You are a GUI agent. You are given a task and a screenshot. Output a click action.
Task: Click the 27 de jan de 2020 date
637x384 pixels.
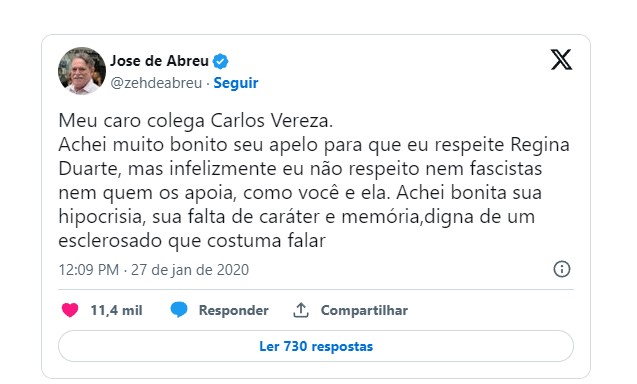190,270
